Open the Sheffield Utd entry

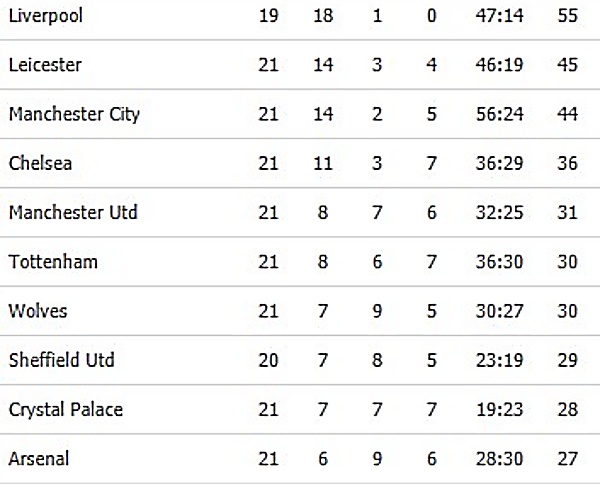pyautogui.click(x=62, y=360)
